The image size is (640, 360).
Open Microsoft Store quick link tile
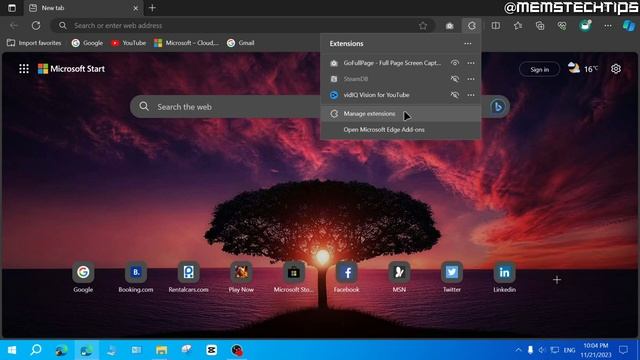pyautogui.click(x=293, y=278)
